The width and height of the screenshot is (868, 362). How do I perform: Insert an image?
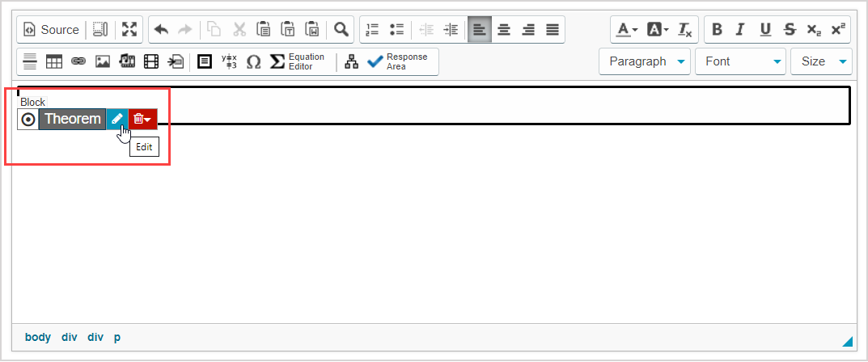tap(103, 61)
